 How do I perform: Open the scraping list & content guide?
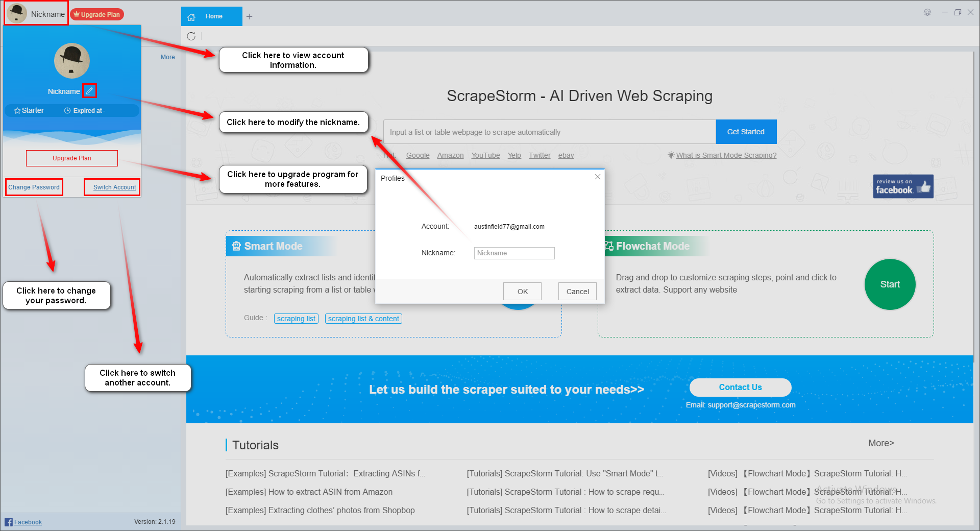click(x=363, y=319)
